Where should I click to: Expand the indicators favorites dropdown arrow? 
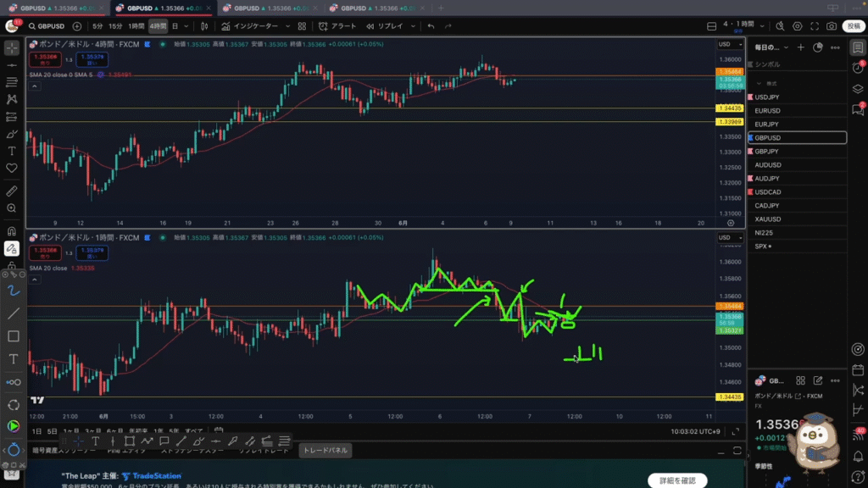coord(287,26)
